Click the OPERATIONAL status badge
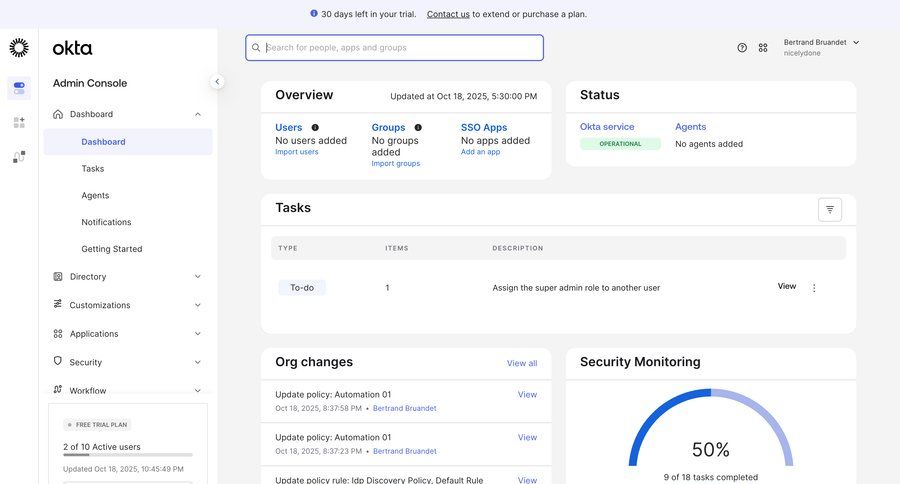Image resolution: width=900 pixels, height=484 pixels. (620, 144)
